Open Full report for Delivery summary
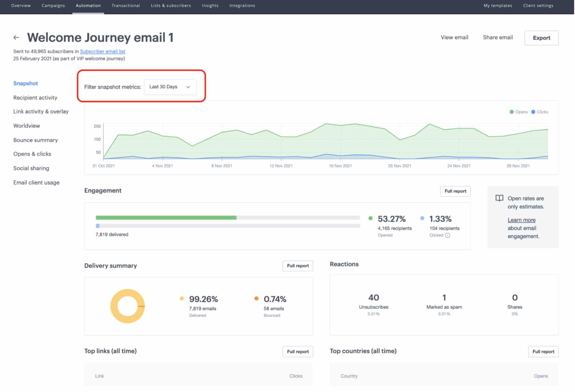 297,266
